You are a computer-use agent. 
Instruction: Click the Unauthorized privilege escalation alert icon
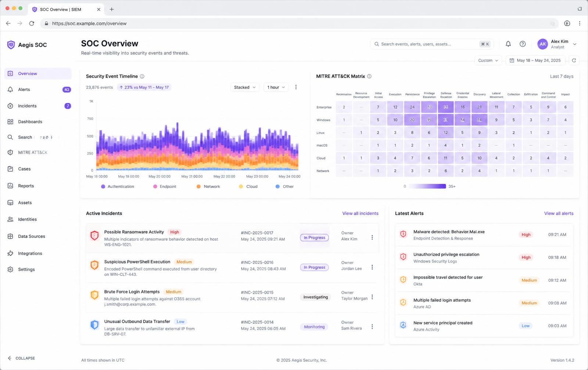[403, 257]
